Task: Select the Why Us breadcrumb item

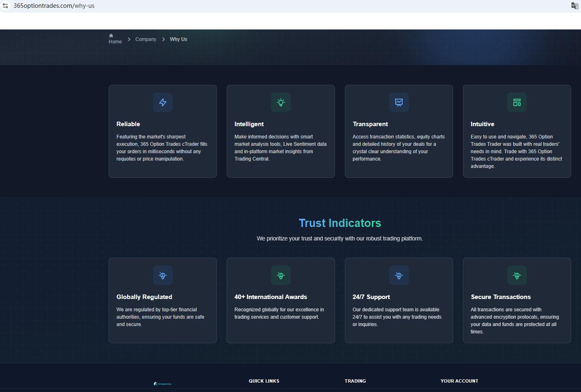Action: pos(178,39)
